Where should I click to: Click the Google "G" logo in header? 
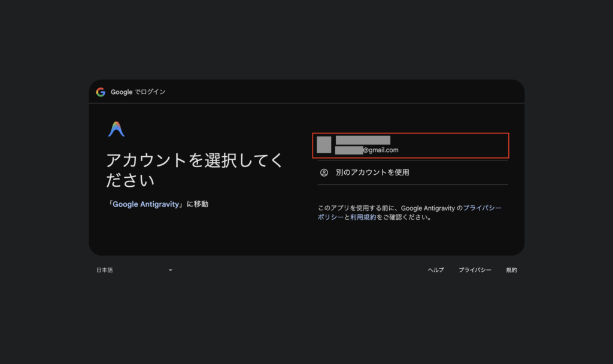[x=101, y=92]
